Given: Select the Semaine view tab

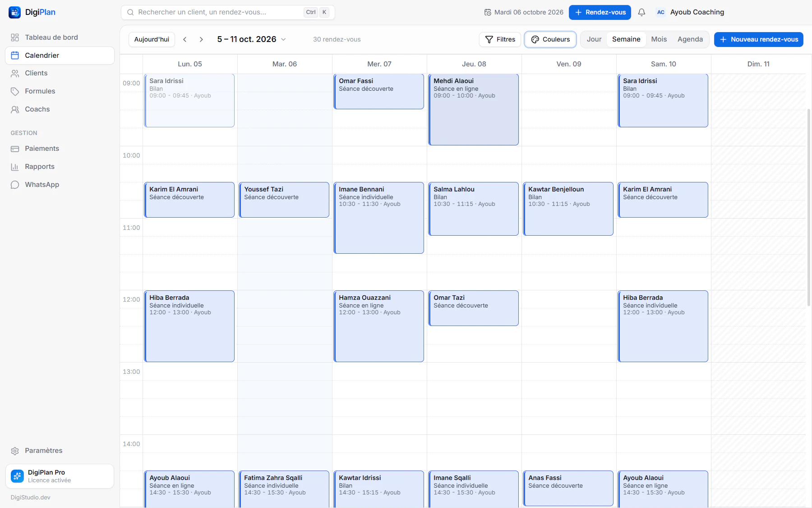Looking at the screenshot, I should (626, 39).
